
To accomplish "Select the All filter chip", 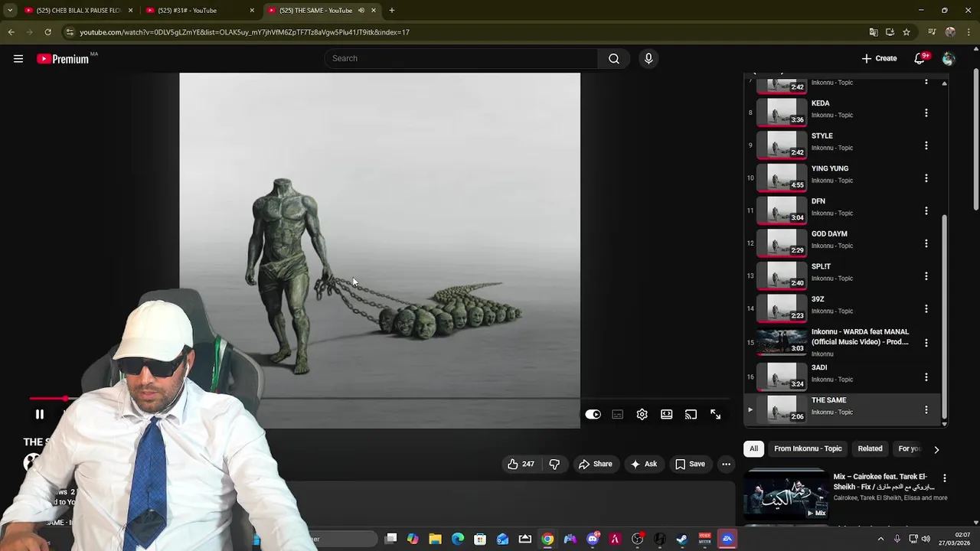I will click(x=753, y=448).
